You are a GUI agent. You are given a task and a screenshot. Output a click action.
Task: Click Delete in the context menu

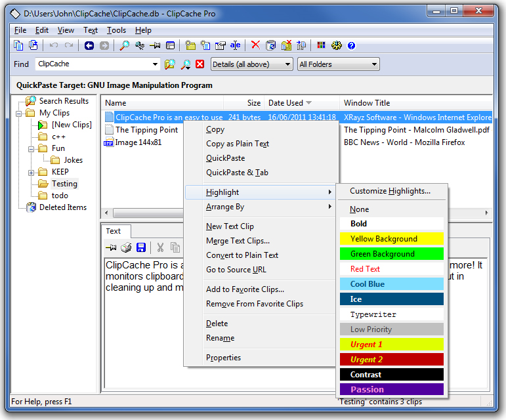coord(217,324)
